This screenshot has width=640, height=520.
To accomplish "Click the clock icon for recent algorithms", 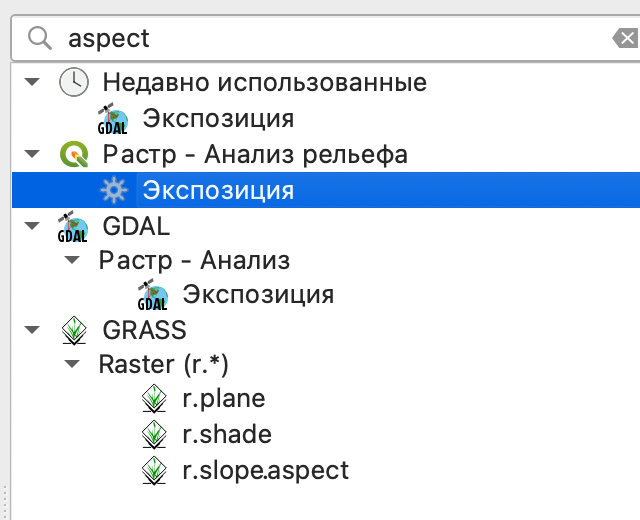I will coord(74,82).
